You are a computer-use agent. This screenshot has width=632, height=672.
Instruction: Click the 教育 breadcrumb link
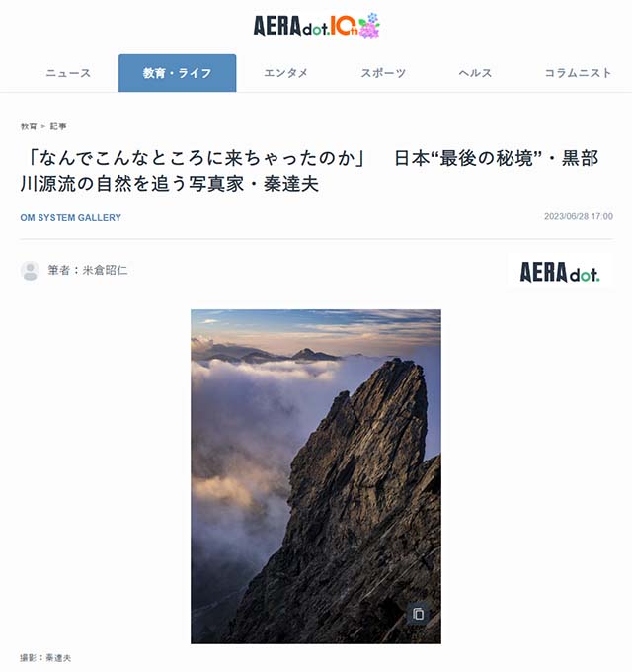[x=29, y=126]
